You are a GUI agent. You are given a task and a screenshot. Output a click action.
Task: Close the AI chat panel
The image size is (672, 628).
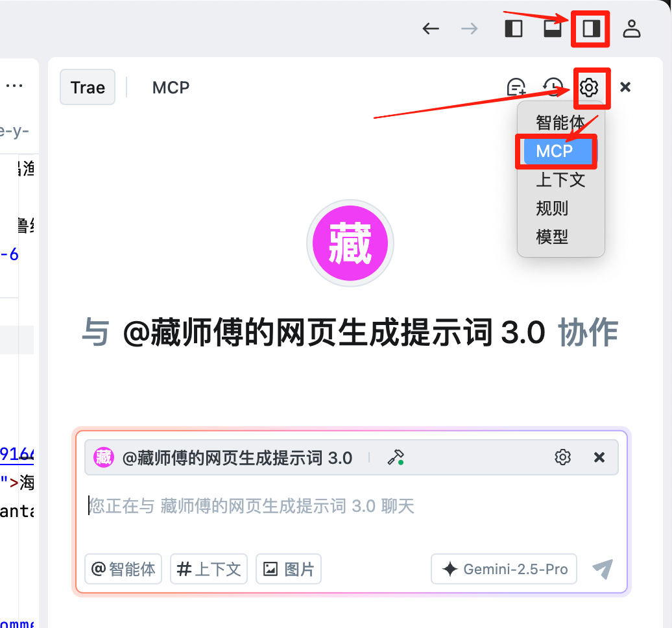pyautogui.click(x=625, y=87)
